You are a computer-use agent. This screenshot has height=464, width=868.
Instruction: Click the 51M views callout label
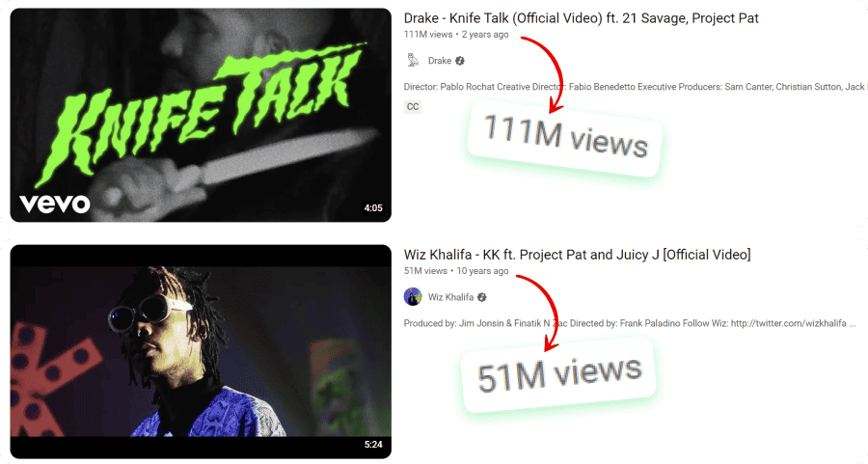coord(559,375)
